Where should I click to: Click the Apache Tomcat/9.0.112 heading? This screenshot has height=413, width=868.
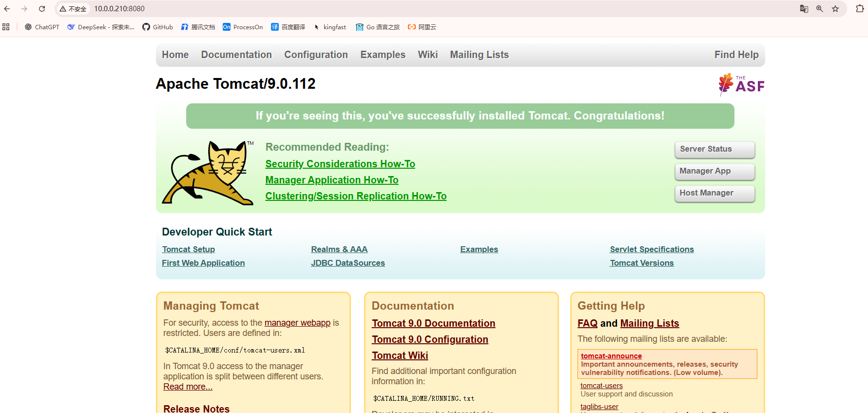point(236,84)
